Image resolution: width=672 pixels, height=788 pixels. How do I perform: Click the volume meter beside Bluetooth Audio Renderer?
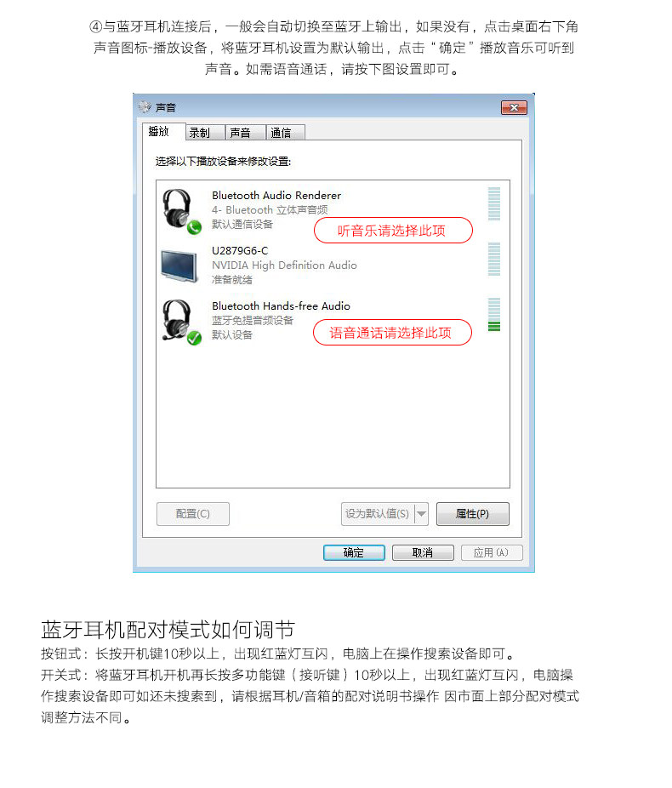(494, 203)
